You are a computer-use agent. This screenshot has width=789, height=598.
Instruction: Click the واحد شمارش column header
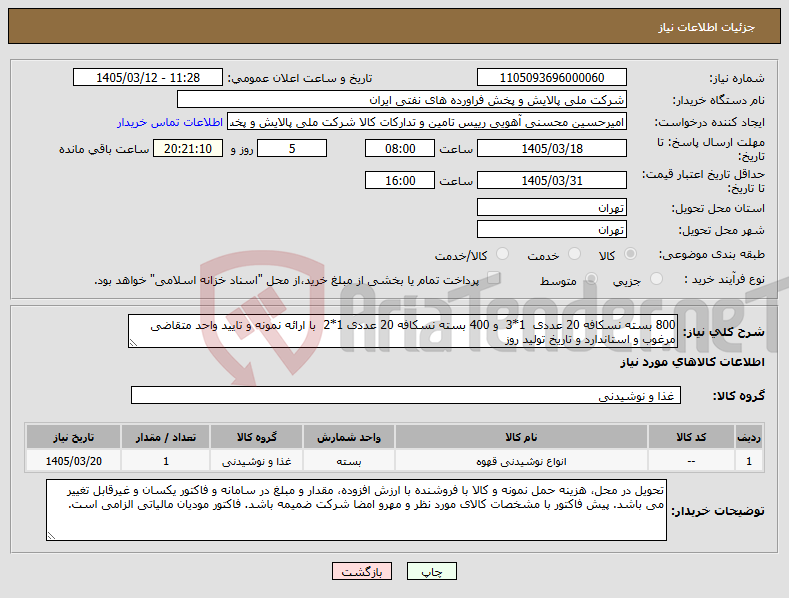[349, 437]
